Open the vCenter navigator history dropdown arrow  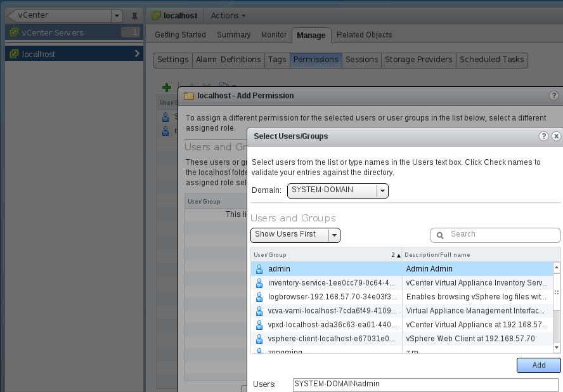[117, 16]
